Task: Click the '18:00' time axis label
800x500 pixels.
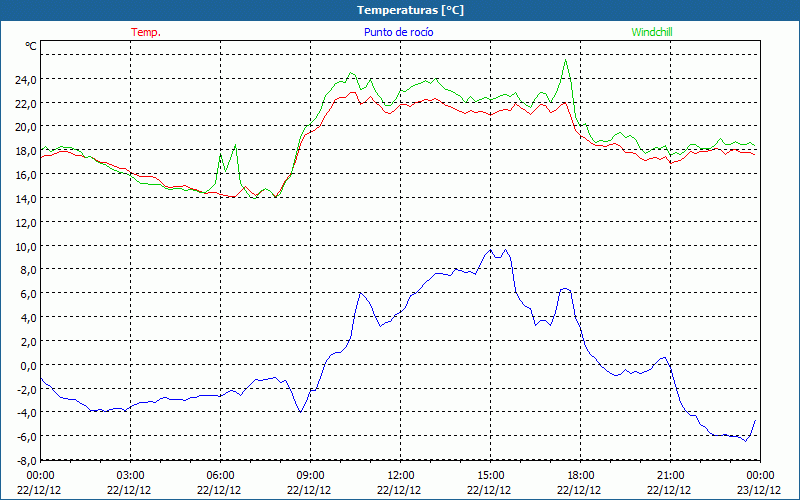Action: pos(581,476)
